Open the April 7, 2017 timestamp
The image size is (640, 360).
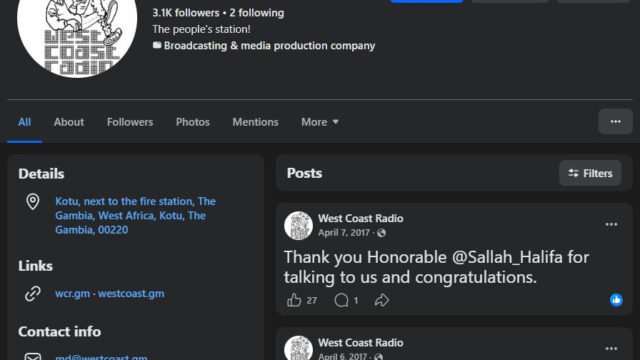(344, 233)
